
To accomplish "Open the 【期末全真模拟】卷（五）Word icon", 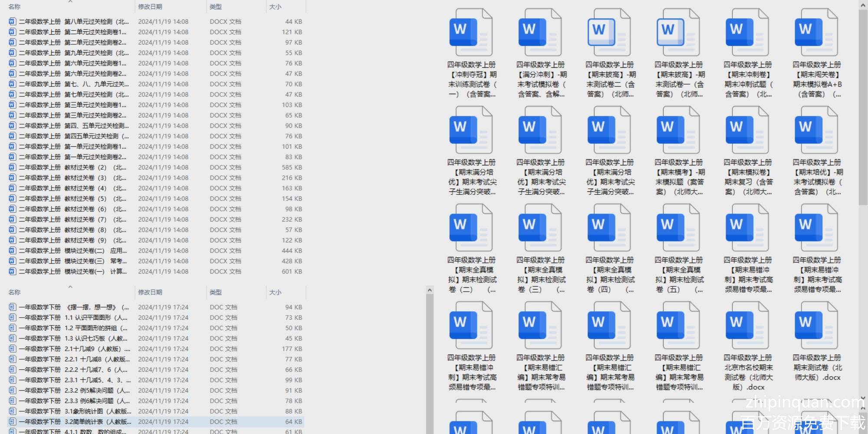I will pos(678,228).
